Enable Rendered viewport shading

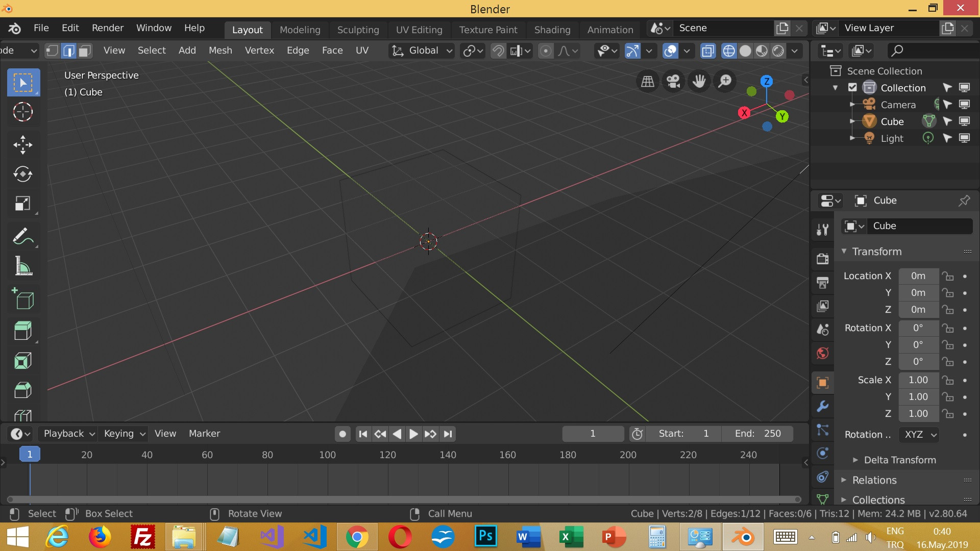pos(777,51)
